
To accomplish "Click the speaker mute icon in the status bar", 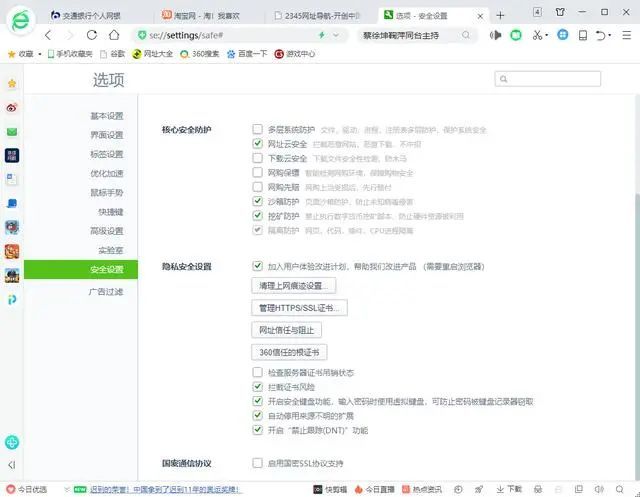I will click(x=599, y=489).
